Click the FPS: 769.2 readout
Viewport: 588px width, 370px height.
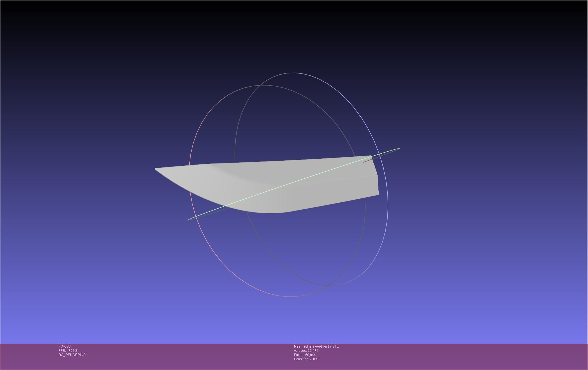pos(68,351)
